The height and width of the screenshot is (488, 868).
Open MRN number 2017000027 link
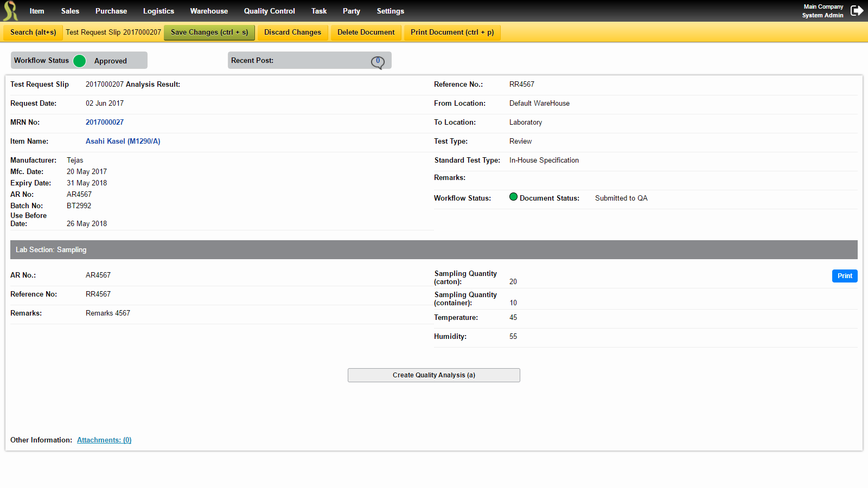(x=105, y=122)
